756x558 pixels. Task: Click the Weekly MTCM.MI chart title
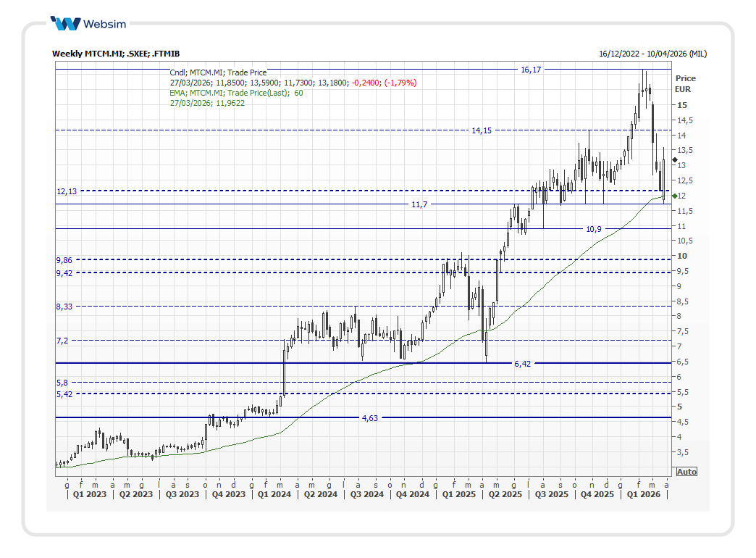[x=116, y=54]
